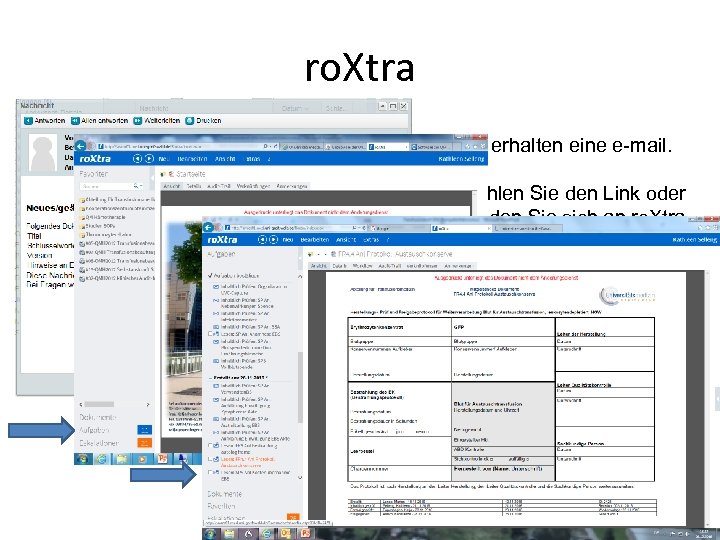Click the history back circle icon in the middle roXtra header
Screen dimensions: 720x540
[x=137, y=158]
